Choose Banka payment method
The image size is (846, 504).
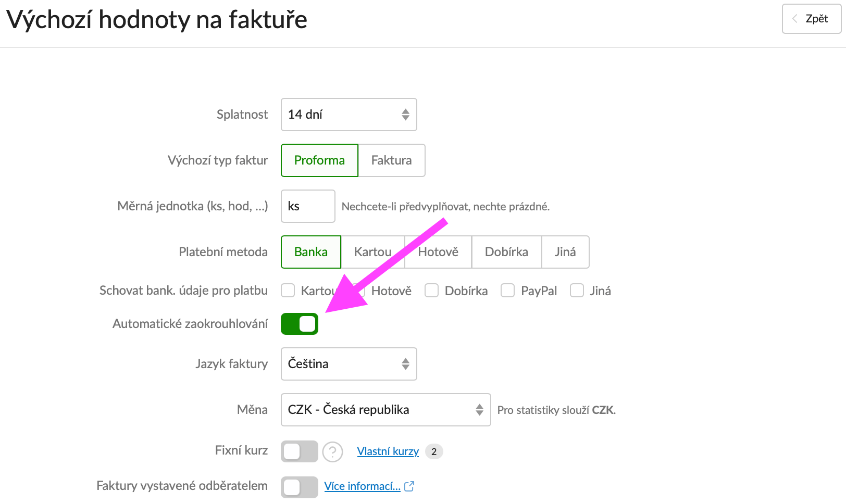click(311, 252)
